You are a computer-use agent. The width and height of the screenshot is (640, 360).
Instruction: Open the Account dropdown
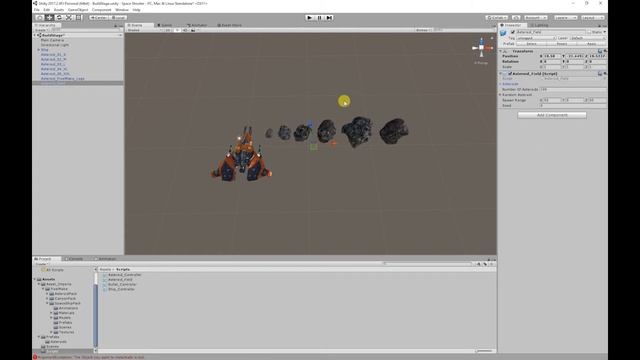pyautogui.click(x=536, y=18)
